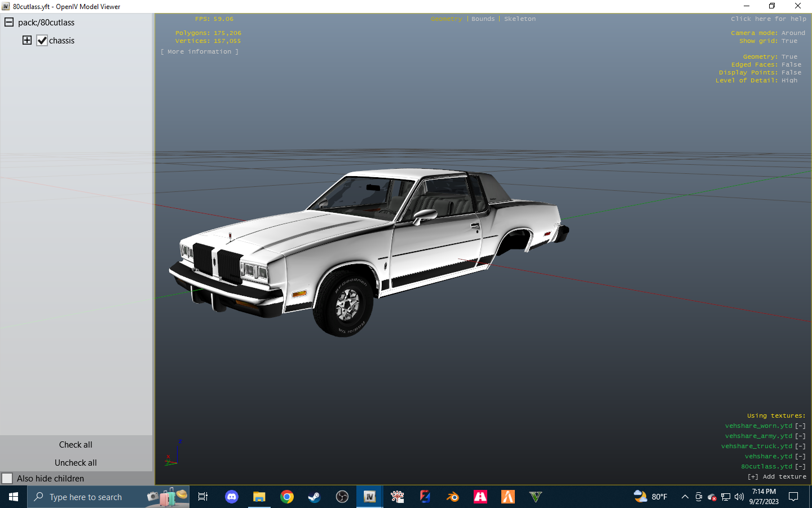Click the volume indicator in the system tray
The height and width of the screenshot is (508, 812).
(739, 497)
